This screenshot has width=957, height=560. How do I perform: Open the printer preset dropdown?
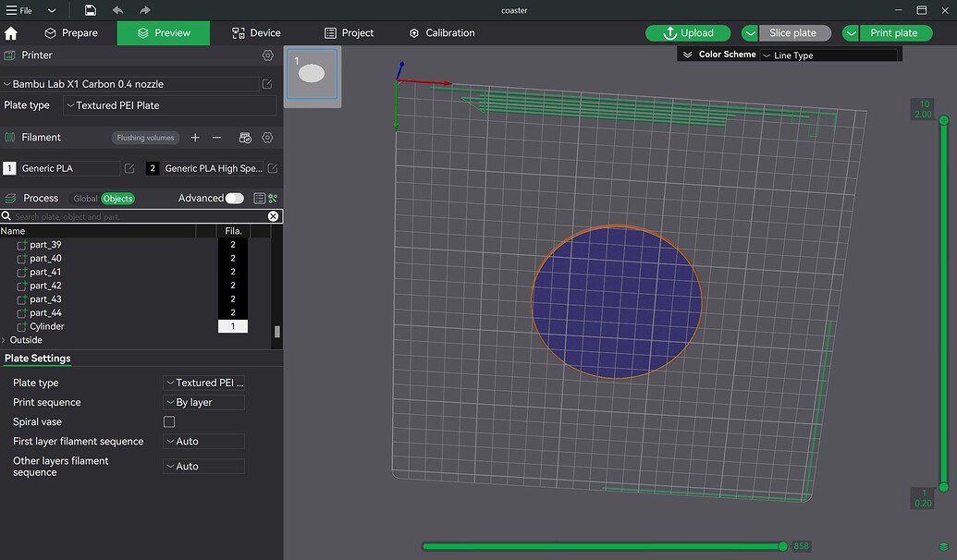(x=130, y=84)
